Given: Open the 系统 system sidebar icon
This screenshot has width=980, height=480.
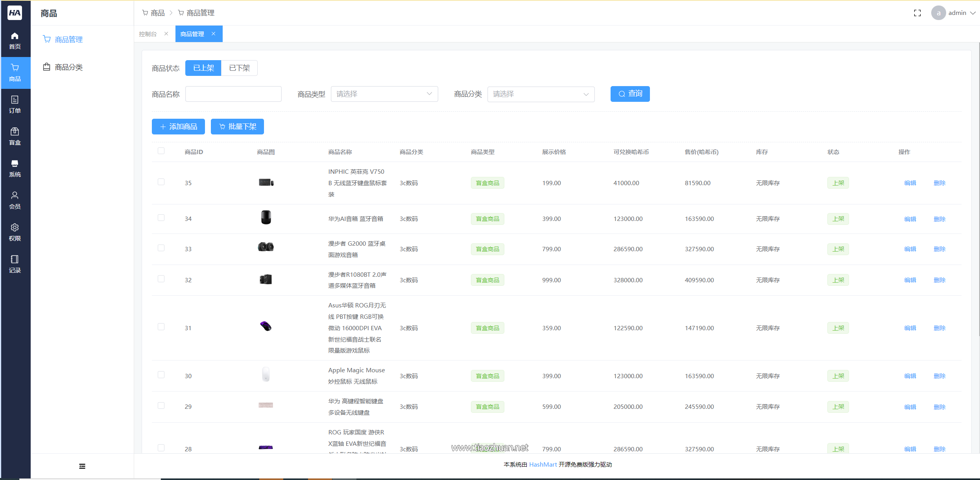Looking at the screenshot, I should coord(15,168).
